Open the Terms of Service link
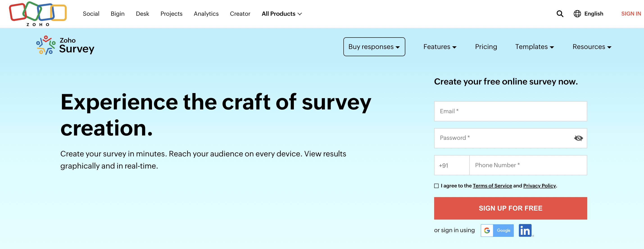The height and width of the screenshot is (249, 644). click(492, 186)
